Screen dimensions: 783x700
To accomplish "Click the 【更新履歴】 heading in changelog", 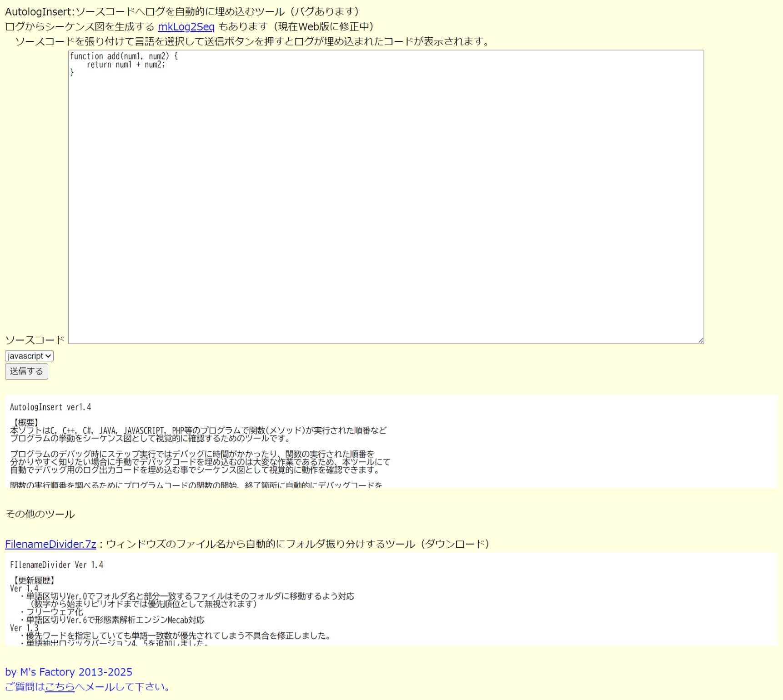I will coord(34,580).
